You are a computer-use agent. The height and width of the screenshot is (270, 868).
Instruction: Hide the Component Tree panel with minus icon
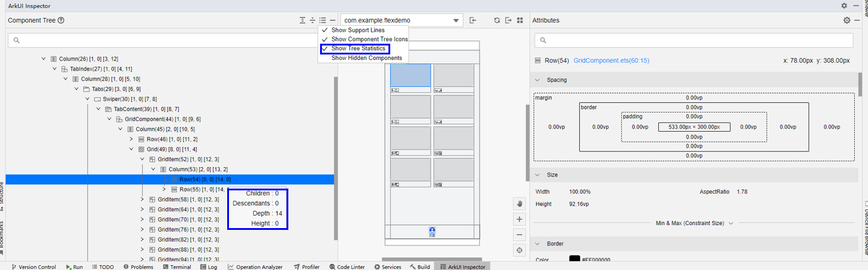coord(333,20)
